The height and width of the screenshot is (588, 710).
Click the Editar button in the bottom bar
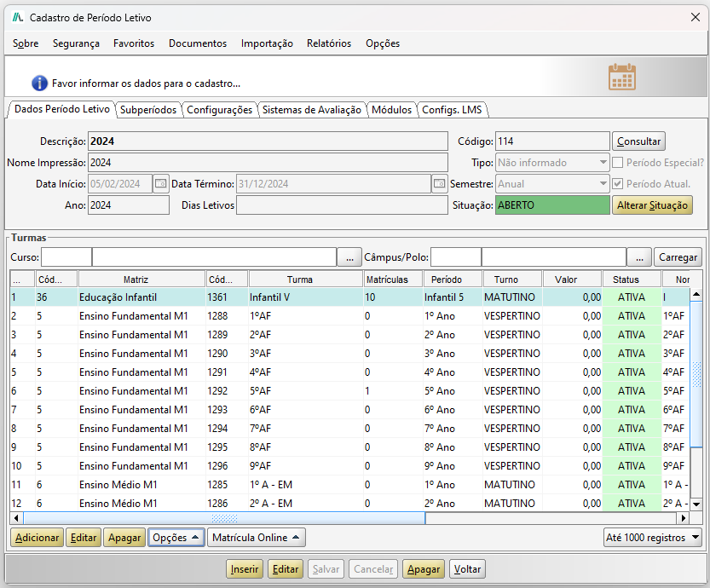pos(286,569)
